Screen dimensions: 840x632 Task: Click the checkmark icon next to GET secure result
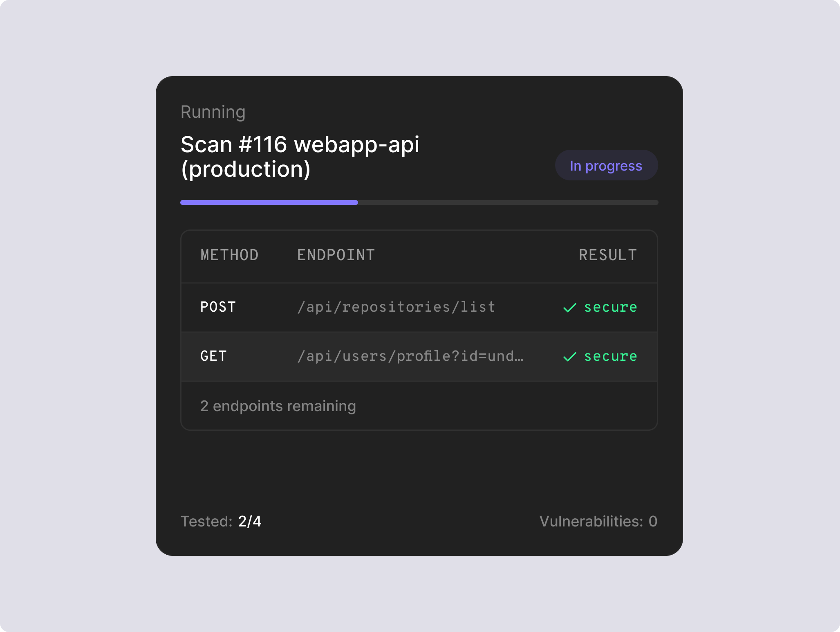tap(570, 357)
